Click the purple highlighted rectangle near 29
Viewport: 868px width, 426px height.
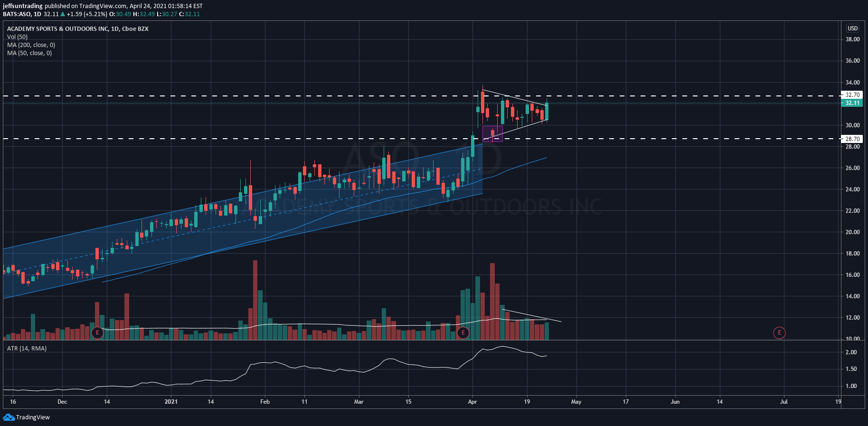(x=492, y=134)
